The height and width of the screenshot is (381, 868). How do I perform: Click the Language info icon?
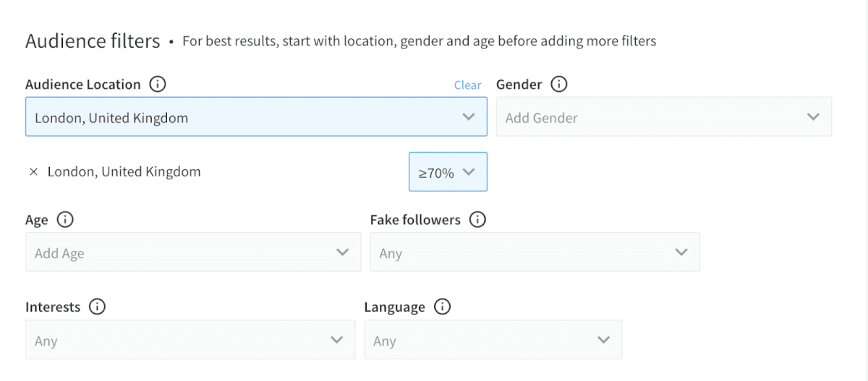coord(442,307)
